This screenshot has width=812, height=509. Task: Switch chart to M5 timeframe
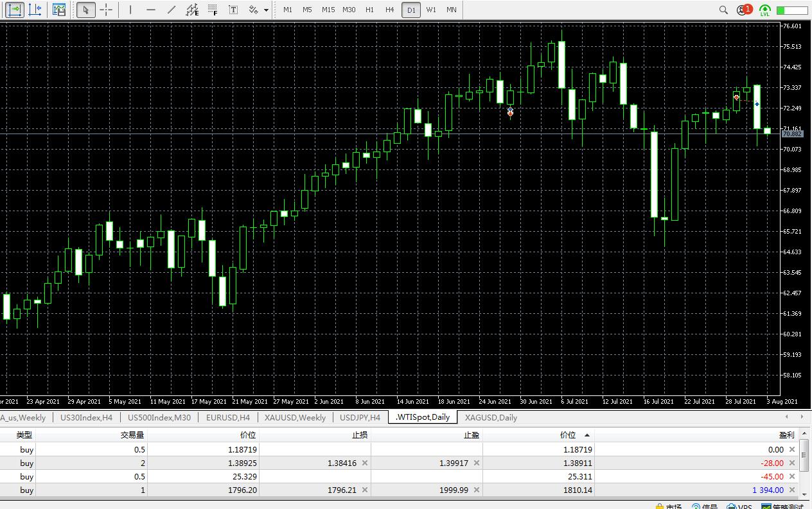tap(308, 10)
